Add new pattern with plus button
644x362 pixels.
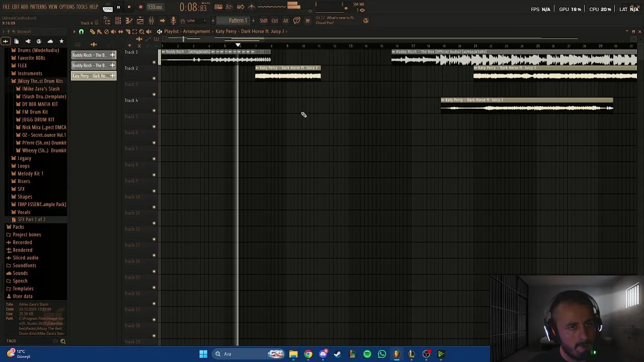point(254,21)
